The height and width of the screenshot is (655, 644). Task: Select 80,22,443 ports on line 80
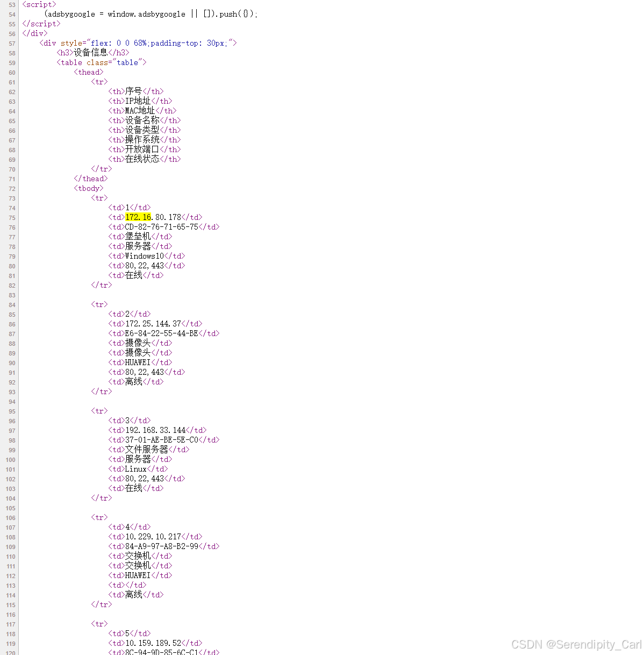click(x=145, y=266)
